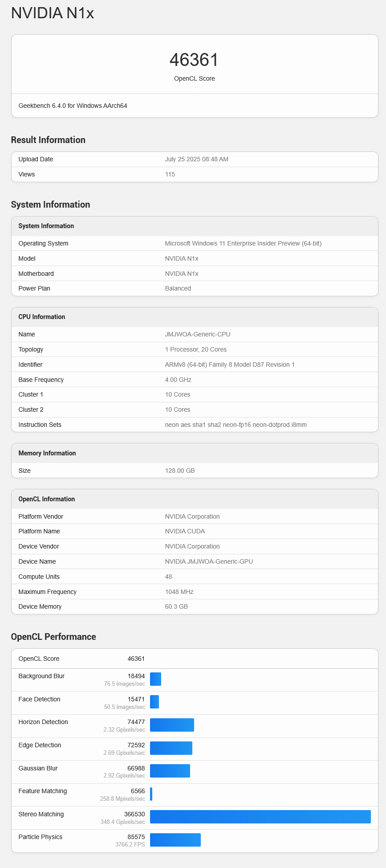Click the Background Blur score bar
The width and height of the screenshot is (386, 868).
click(155, 679)
